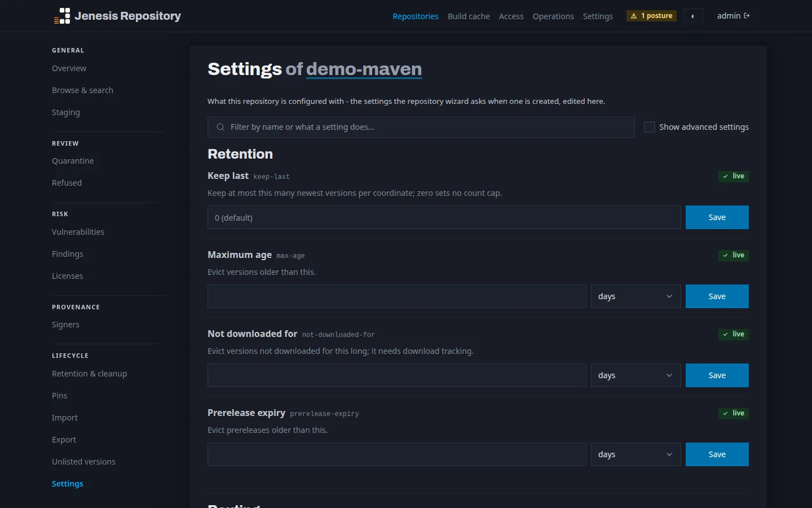Toggle the theme button beside the posture badge
The height and width of the screenshot is (508, 812).
click(693, 16)
